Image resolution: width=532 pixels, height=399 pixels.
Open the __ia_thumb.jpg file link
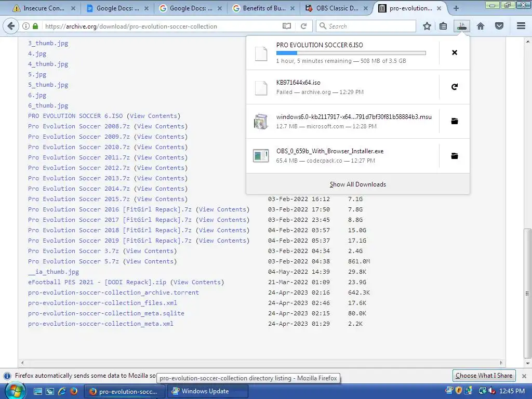(x=54, y=272)
